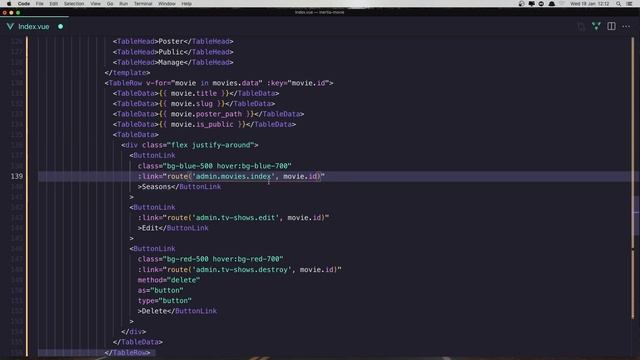Click the movie.poster_path TableData line
This screenshot has height=360, width=640.
(208, 114)
